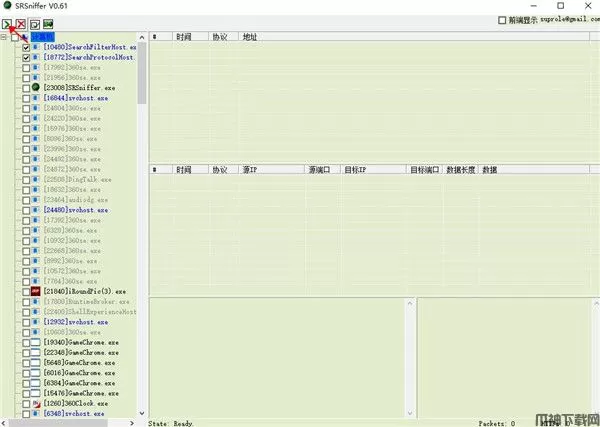The height and width of the screenshot is (427, 600).
Task: Uncheck the [18772]SearchProtocolHost process checkbox
Action: point(26,58)
